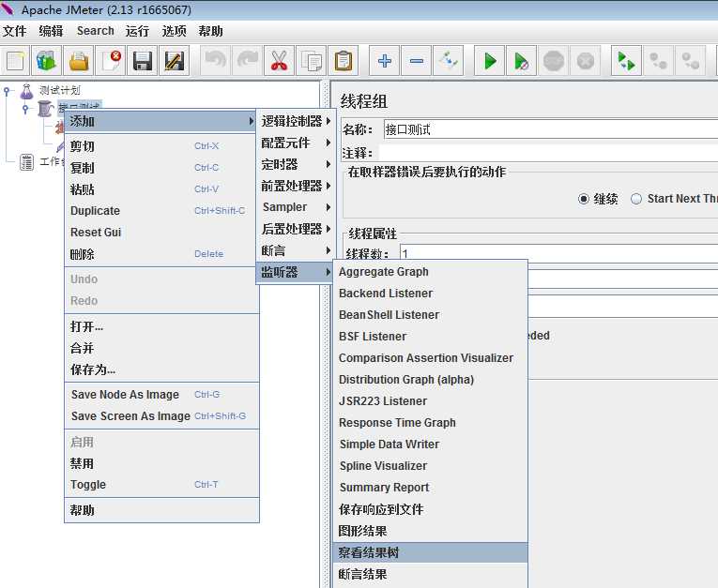
Task: Expand the 定时器 submenu
Action: pyautogui.click(x=297, y=164)
